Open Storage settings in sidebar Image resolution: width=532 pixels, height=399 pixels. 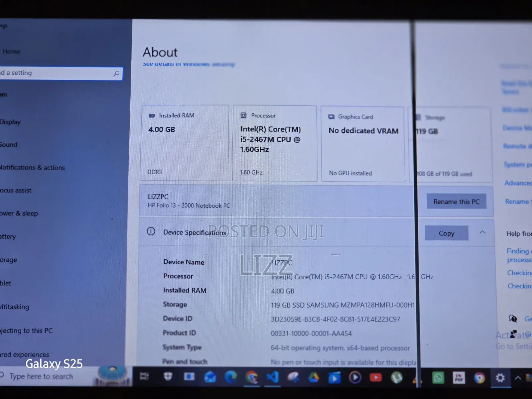point(8,260)
